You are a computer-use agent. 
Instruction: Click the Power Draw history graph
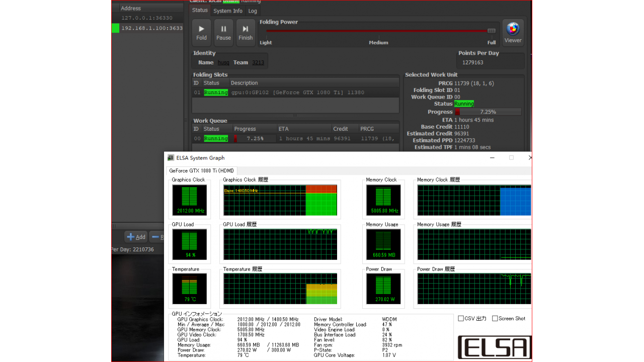pos(474,289)
